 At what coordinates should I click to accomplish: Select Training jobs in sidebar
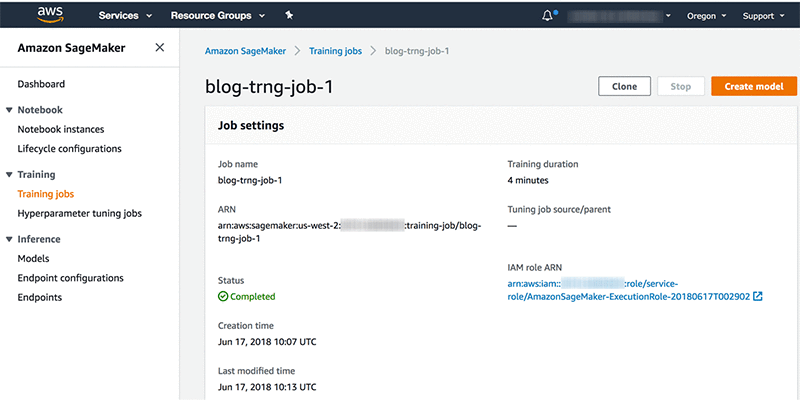46,194
